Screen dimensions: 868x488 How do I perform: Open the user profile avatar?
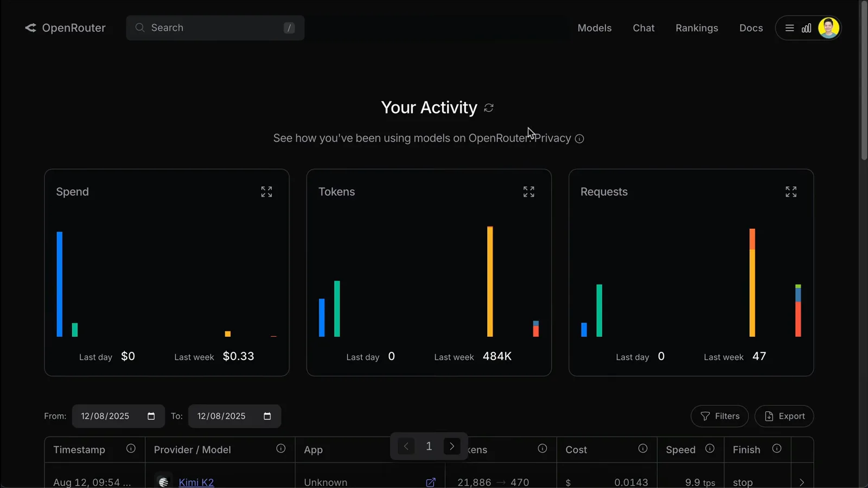(828, 28)
